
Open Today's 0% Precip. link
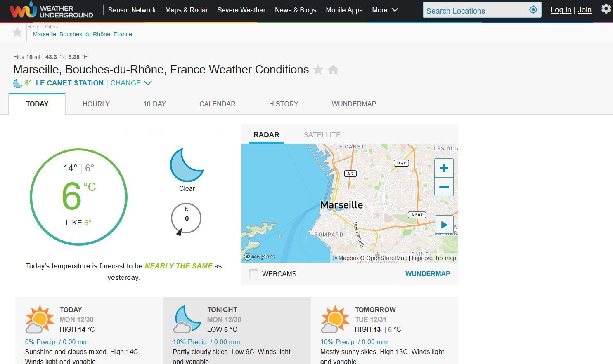[57, 342]
